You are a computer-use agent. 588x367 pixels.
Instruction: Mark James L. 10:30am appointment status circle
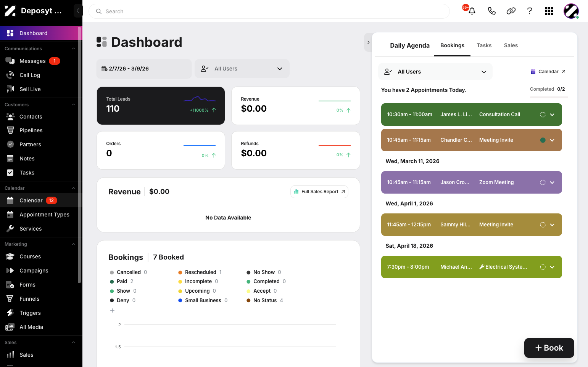click(x=543, y=115)
